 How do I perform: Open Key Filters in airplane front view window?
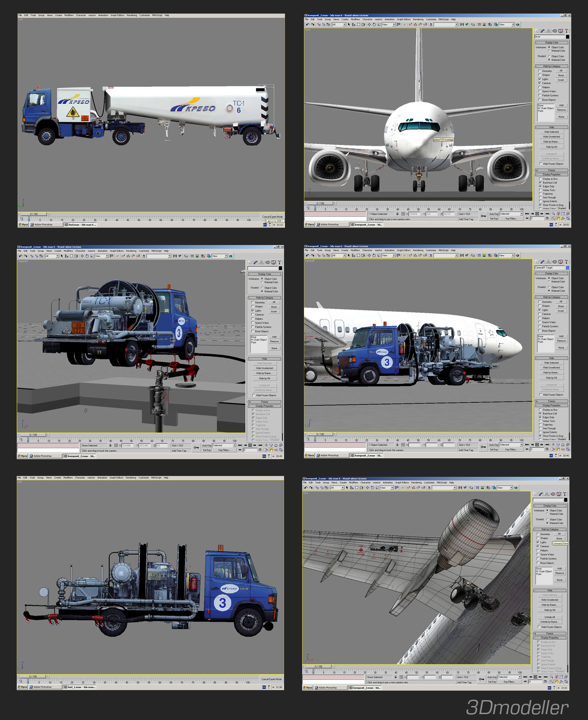click(511, 219)
